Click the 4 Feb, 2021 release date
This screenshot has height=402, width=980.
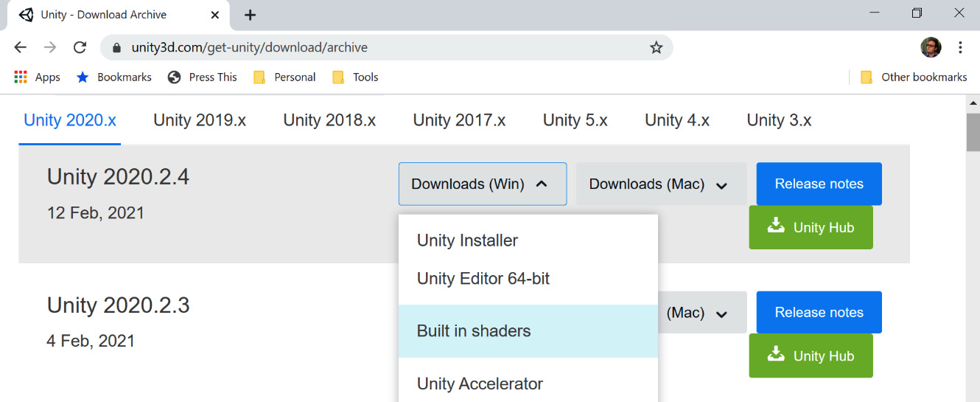click(x=91, y=342)
